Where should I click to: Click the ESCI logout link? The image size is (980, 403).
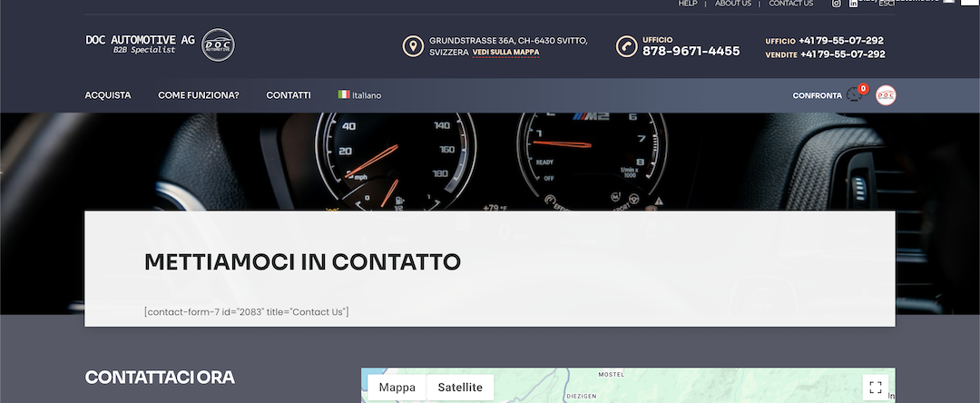click(887, 4)
